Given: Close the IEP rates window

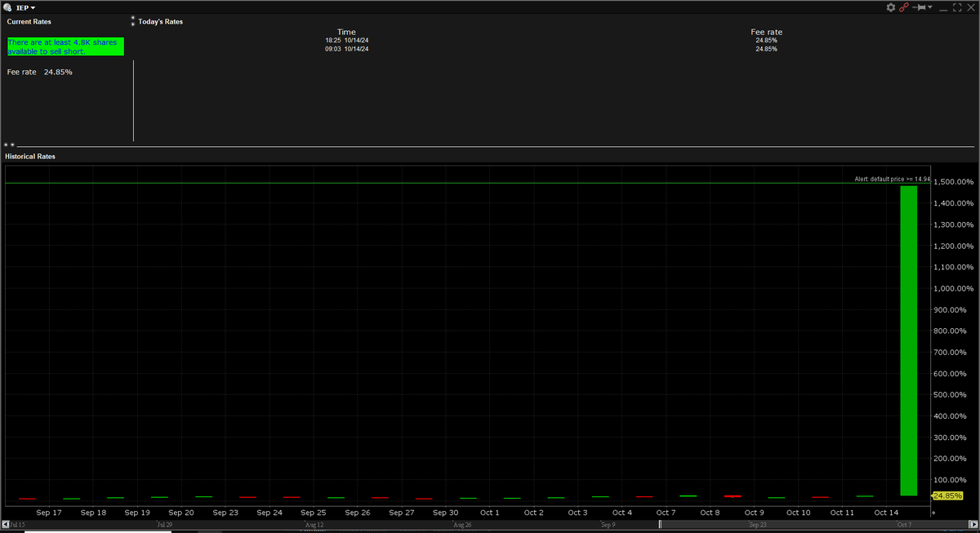Looking at the screenshot, I should [x=970, y=7].
